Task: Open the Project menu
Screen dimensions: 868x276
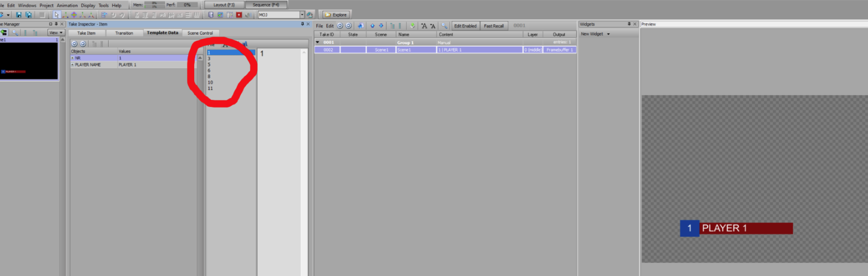Action: pyautogui.click(x=46, y=5)
